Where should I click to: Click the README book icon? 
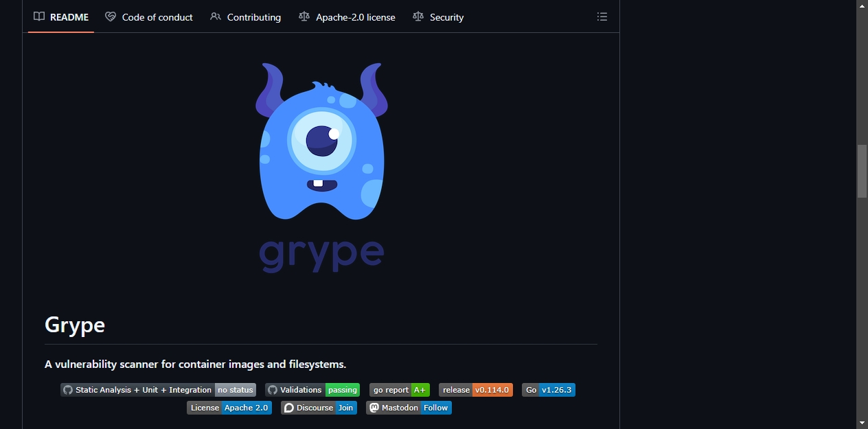(x=39, y=16)
